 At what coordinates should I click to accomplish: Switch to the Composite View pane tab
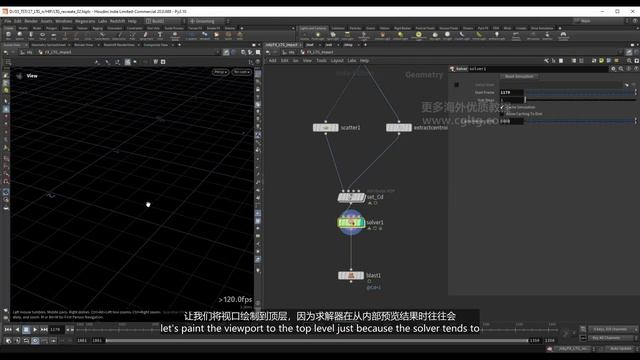(157, 44)
